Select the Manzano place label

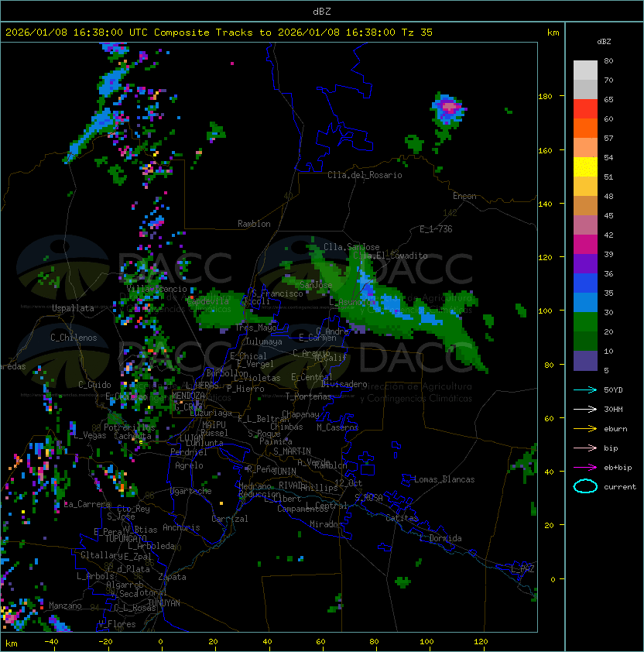[65, 606]
